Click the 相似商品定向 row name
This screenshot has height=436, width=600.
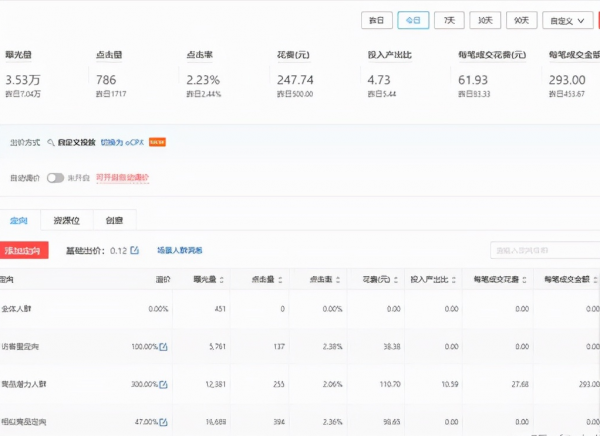coord(24,422)
